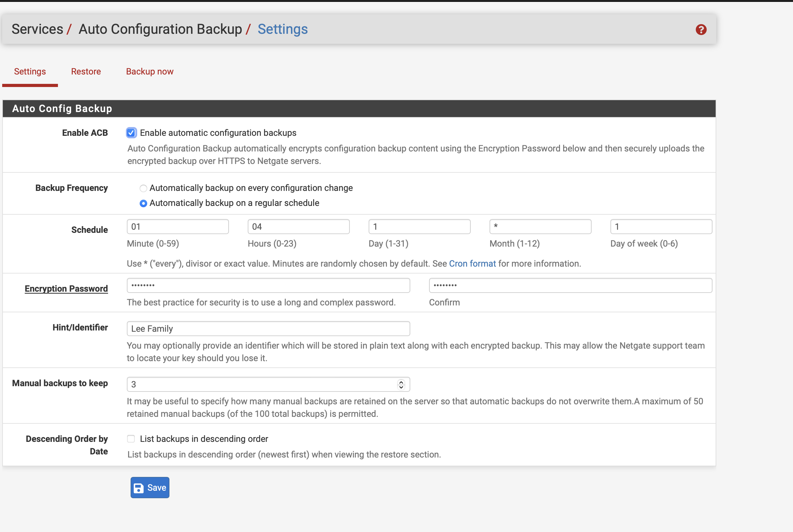Focus the Day (1-31) field
This screenshot has width=793, height=532.
[419, 227]
